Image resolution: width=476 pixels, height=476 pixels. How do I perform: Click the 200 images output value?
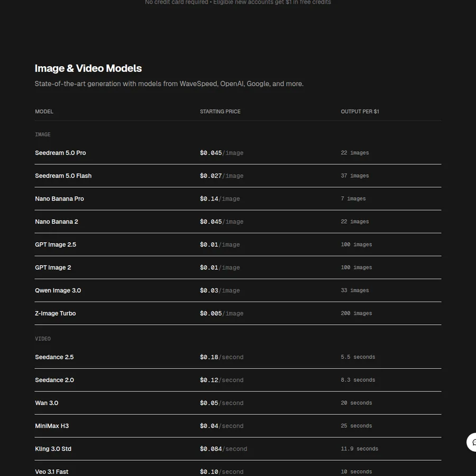click(356, 313)
